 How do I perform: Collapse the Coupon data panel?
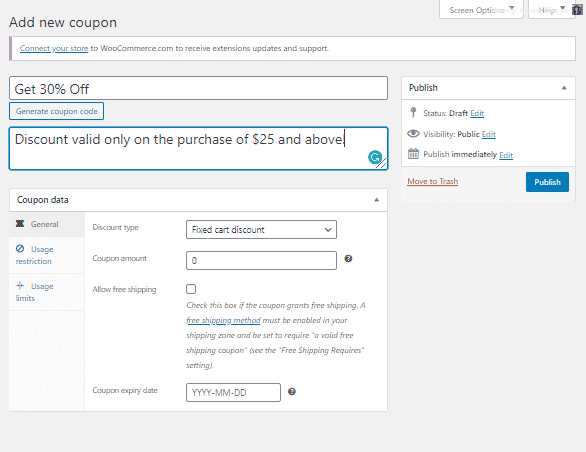[x=376, y=200]
